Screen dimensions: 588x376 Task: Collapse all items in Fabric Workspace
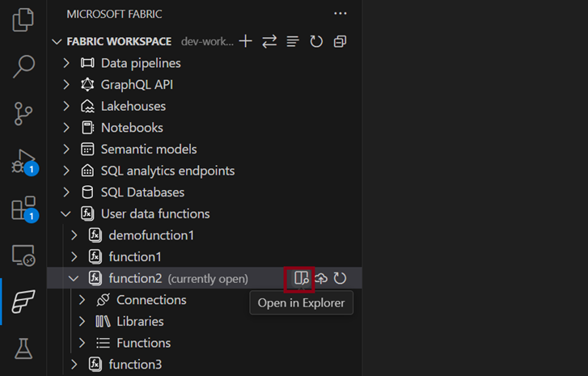coord(340,41)
